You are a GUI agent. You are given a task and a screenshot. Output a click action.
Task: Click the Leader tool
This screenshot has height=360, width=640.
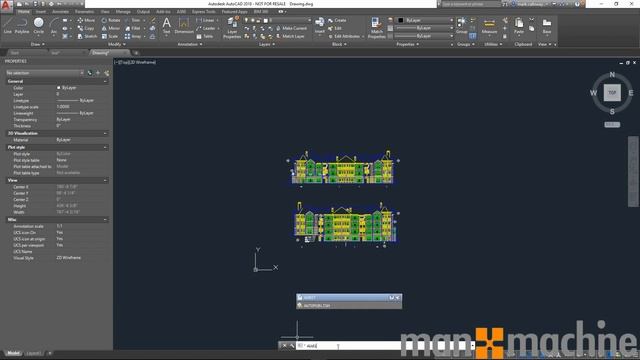(206, 28)
